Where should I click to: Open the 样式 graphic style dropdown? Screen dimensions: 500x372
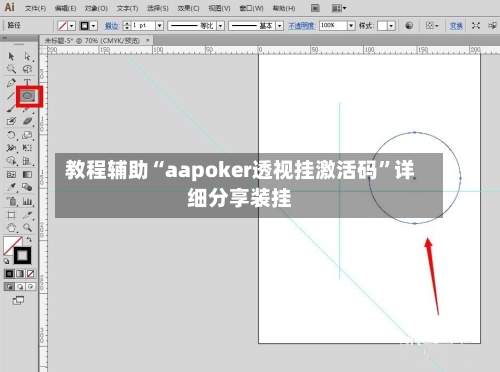[391, 26]
